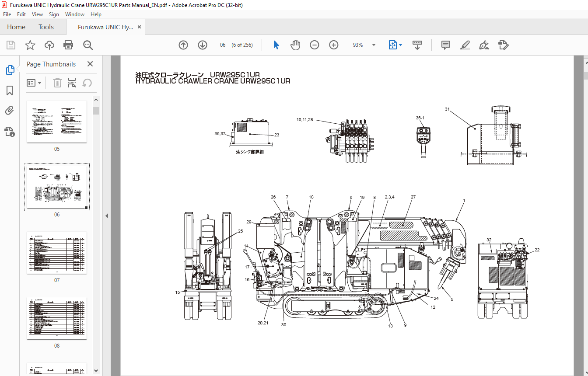Print the document with printer icon

(x=68, y=45)
